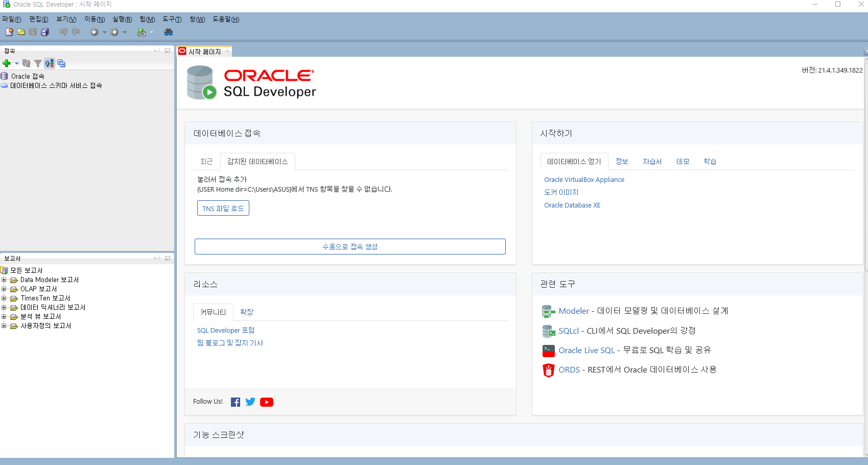Open a file with the folder icon
Viewport: 868px width, 465px height.
tap(21, 32)
